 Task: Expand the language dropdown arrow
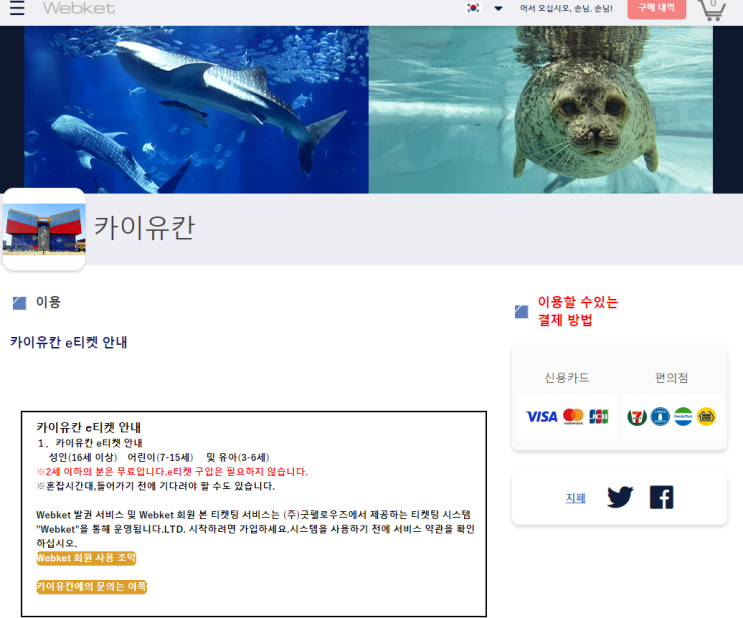tap(498, 8)
